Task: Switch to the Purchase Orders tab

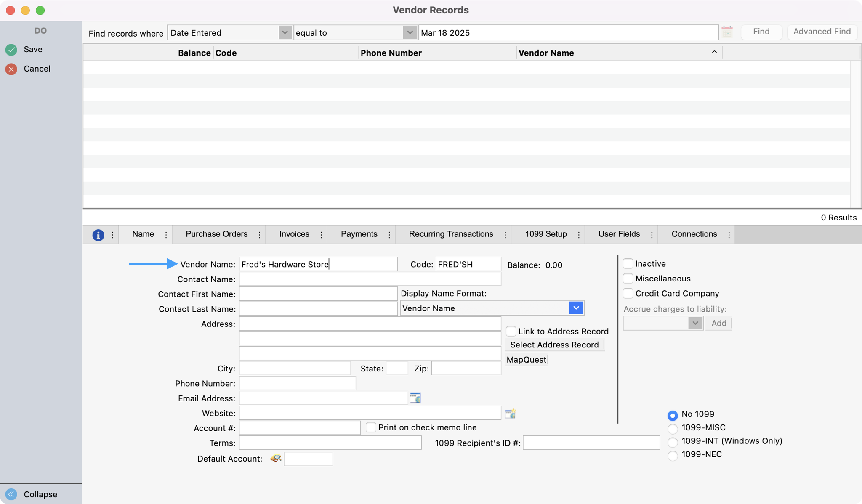Action: point(216,234)
